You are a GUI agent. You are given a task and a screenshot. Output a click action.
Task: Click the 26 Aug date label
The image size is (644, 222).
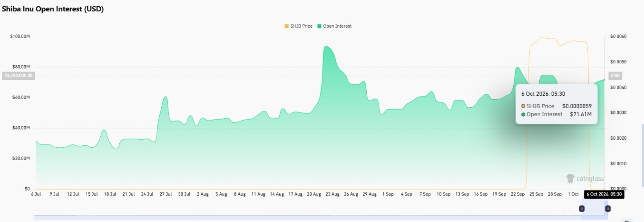point(351,194)
